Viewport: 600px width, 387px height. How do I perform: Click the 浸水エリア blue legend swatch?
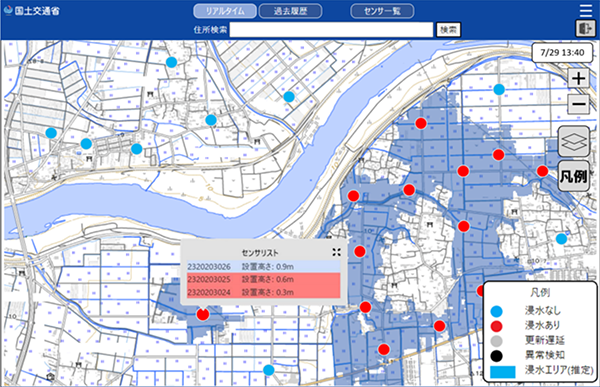[x=502, y=372]
